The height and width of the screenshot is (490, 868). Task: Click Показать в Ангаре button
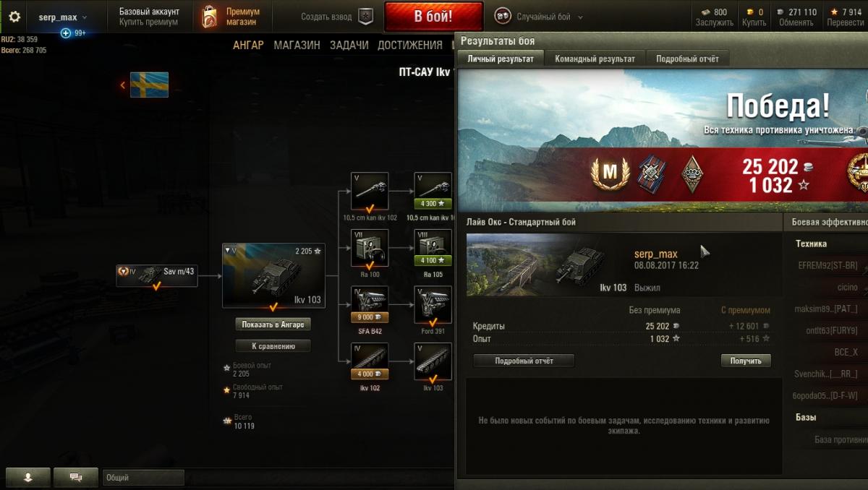point(273,324)
